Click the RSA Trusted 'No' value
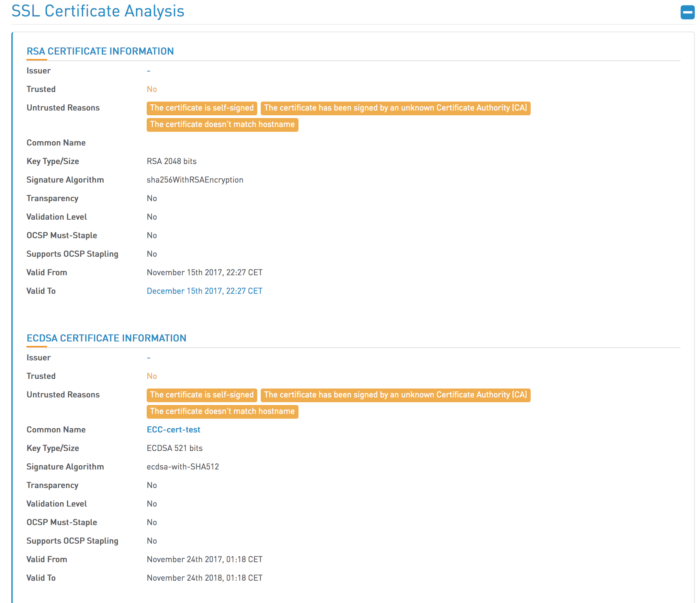The image size is (700, 603). pyautogui.click(x=152, y=89)
